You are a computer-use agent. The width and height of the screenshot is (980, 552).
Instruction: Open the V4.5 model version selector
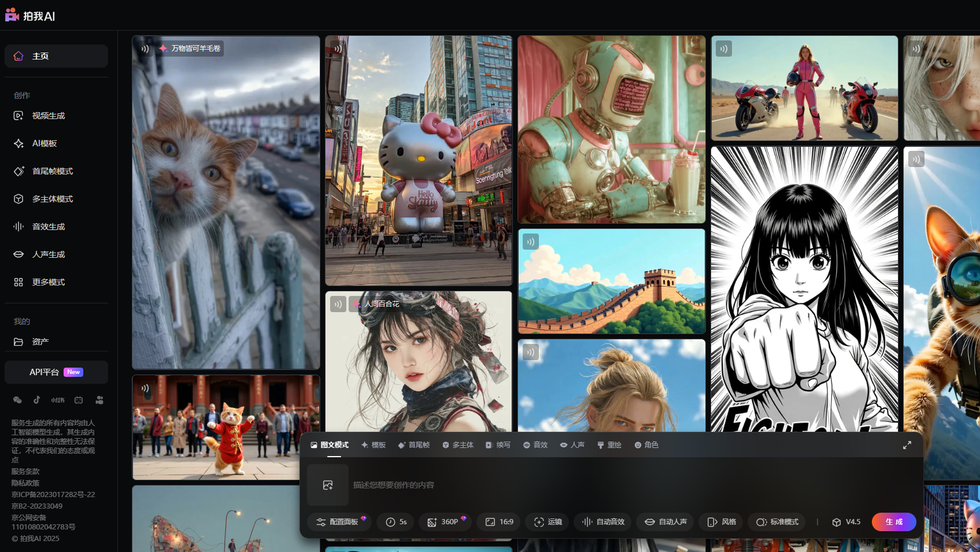pyautogui.click(x=846, y=522)
